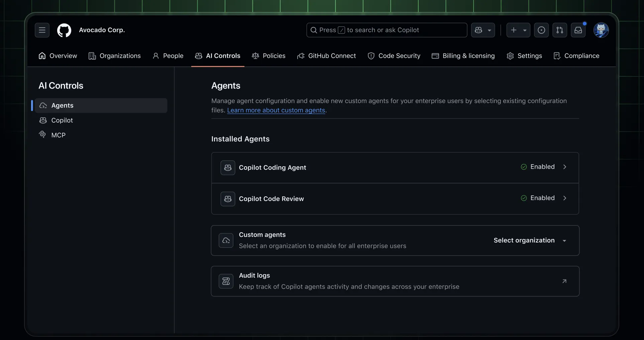The height and width of the screenshot is (340, 644).
Task: Click the Copilot Coding Agent icon
Action: pos(228,168)
